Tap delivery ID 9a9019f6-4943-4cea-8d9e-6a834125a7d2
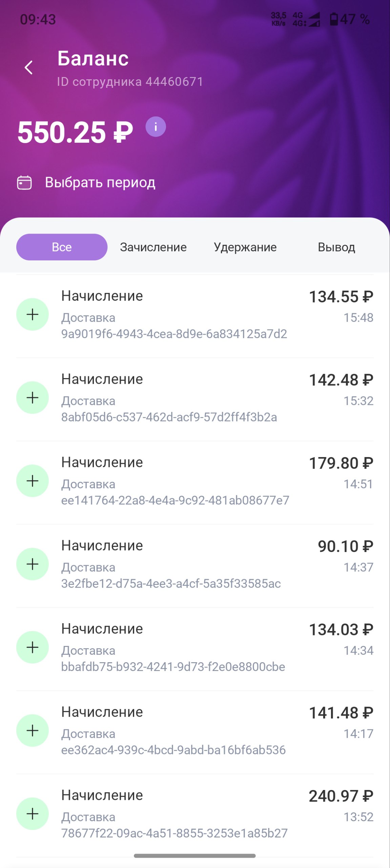 pyautogui.click(x=174, y=334)
